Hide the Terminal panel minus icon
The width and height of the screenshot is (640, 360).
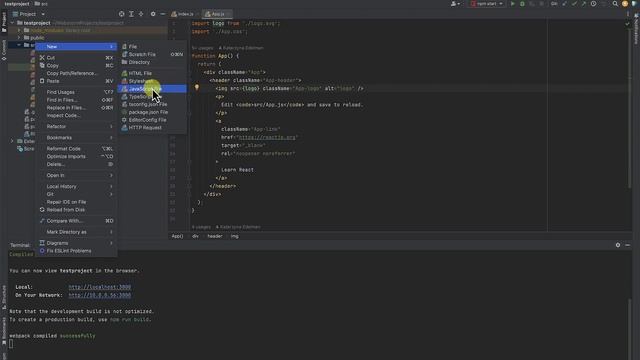point(628,245)
